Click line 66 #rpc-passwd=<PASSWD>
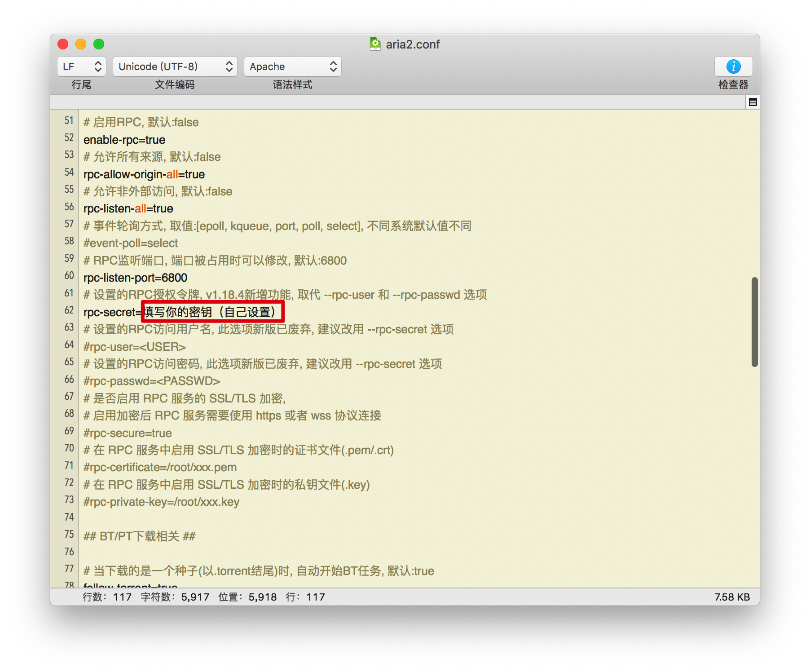Viewport: 810px width, 672px height. 152,381
